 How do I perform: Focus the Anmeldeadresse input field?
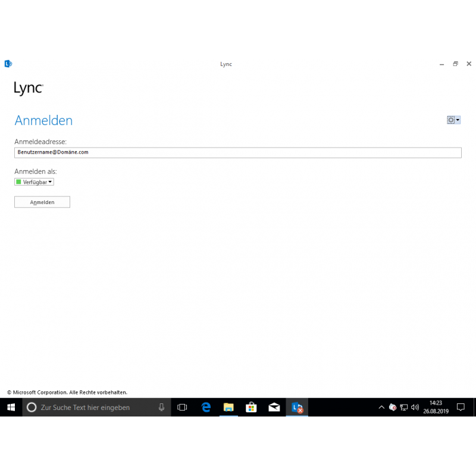(x=238, y=152)
